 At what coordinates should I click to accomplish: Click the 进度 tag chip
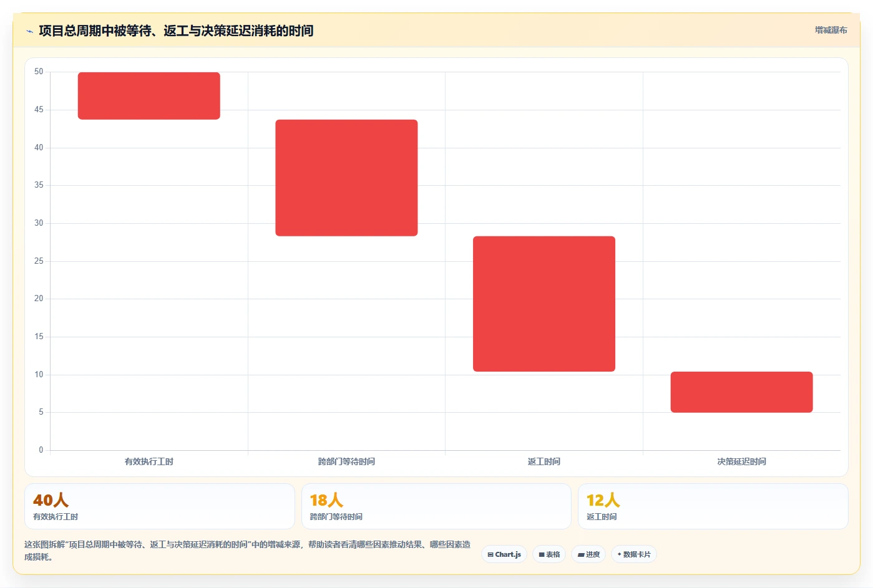588,554
